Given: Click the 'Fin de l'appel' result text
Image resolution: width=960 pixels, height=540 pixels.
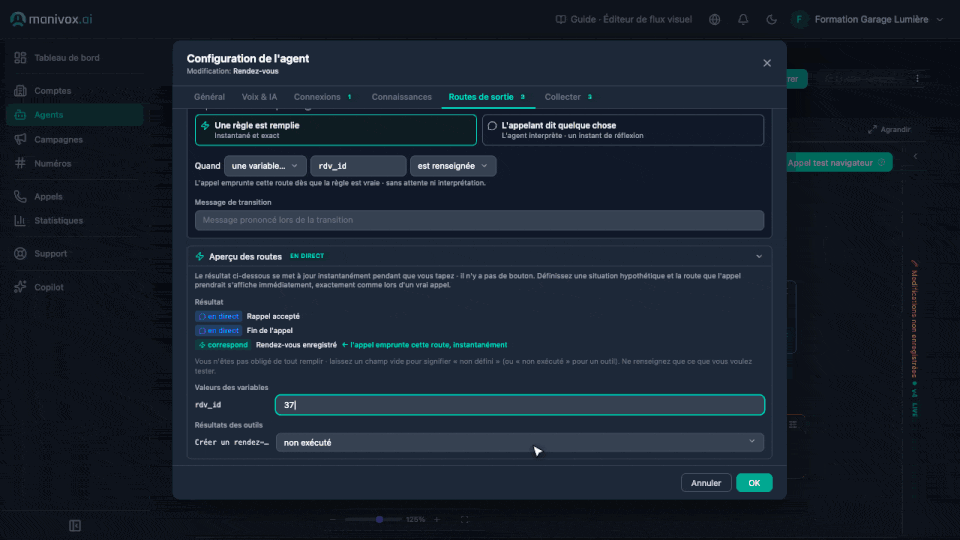Looking at the screenshot, I should coord(269,331).
